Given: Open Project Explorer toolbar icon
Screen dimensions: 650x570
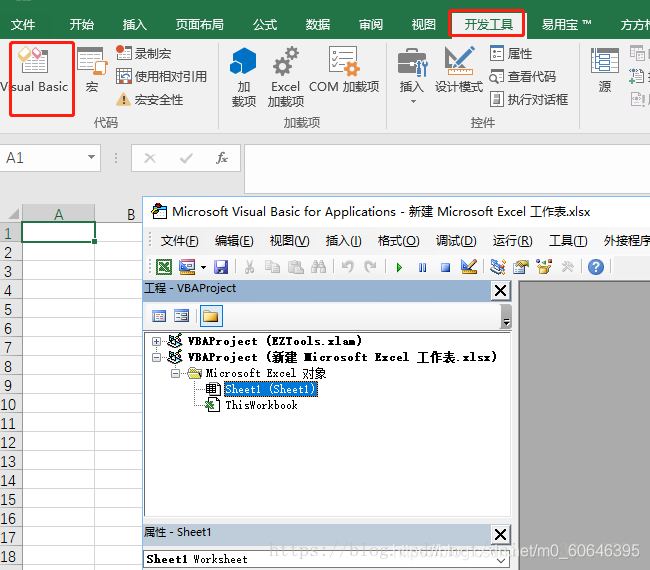Looking at the screenshot, I should (x=497, y=267).
